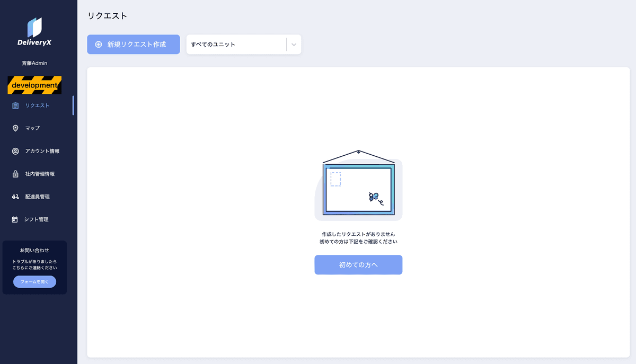
Task: Open 社内管理情報 in the sidebar
Action: click(x=40, y=174)
